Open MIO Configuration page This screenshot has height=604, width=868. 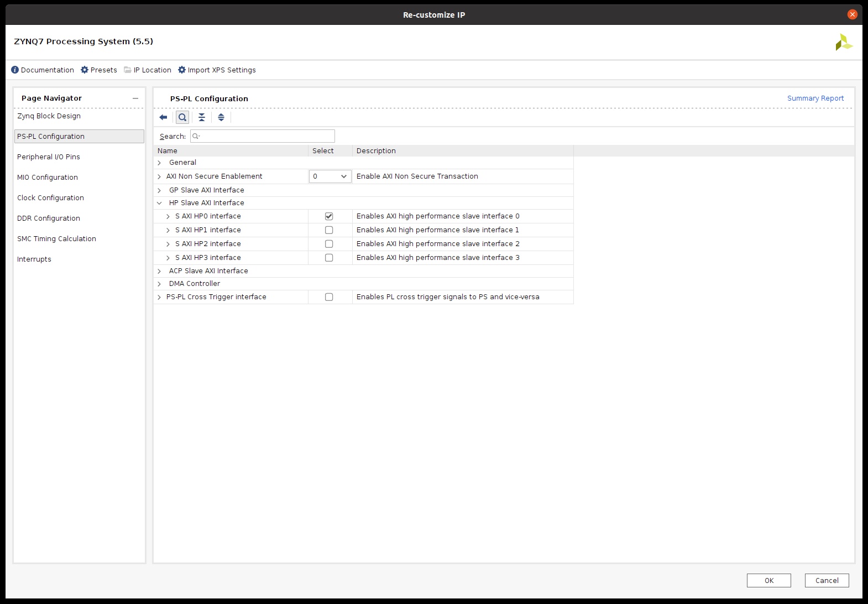(x=48, y=177)
